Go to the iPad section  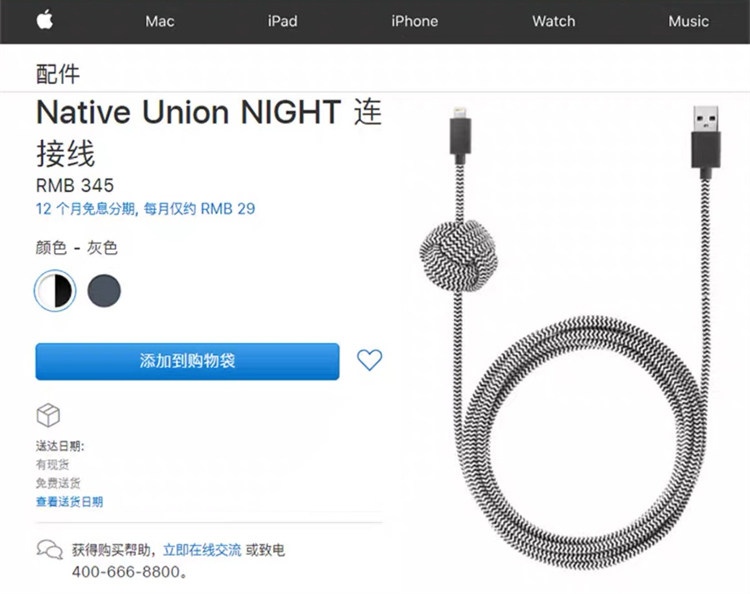[282, 21]
